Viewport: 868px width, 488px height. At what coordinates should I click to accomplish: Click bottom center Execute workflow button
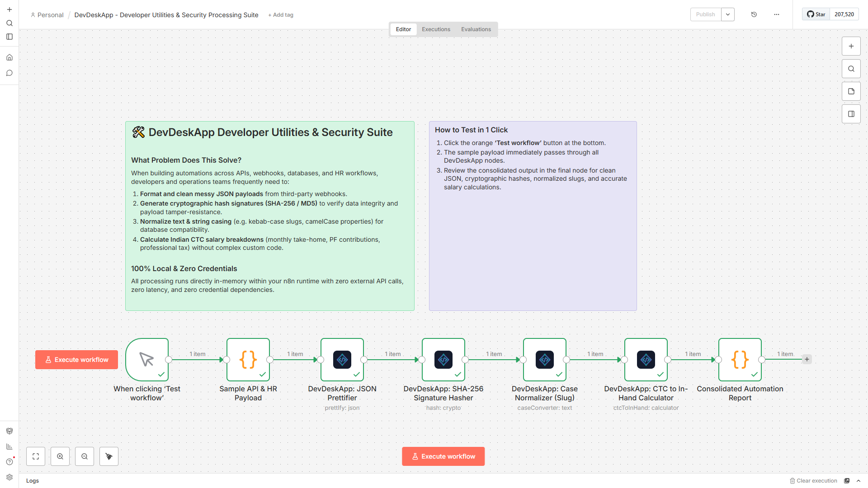tap(443, 456)
